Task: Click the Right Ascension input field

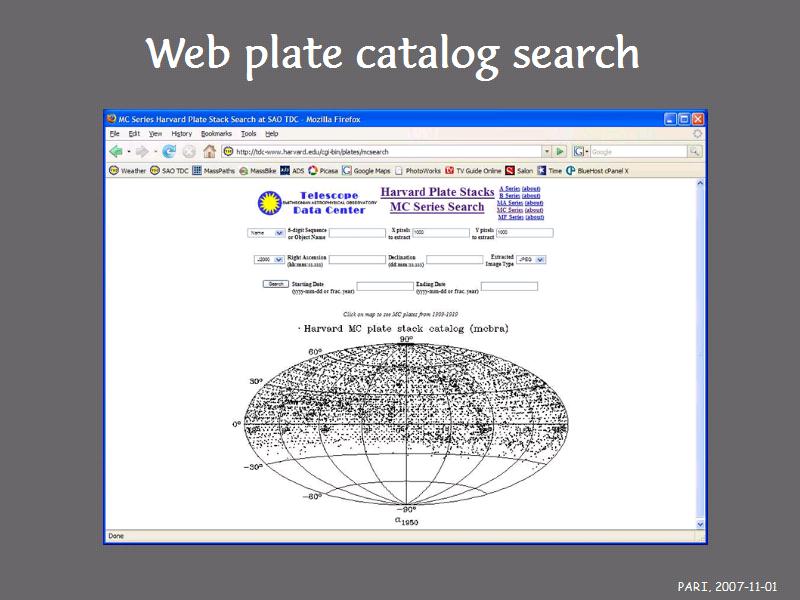Action: (356, 260)
